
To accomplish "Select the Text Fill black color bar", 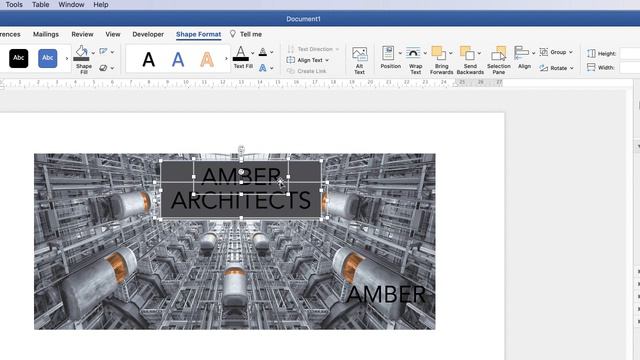I will point(241,59).
